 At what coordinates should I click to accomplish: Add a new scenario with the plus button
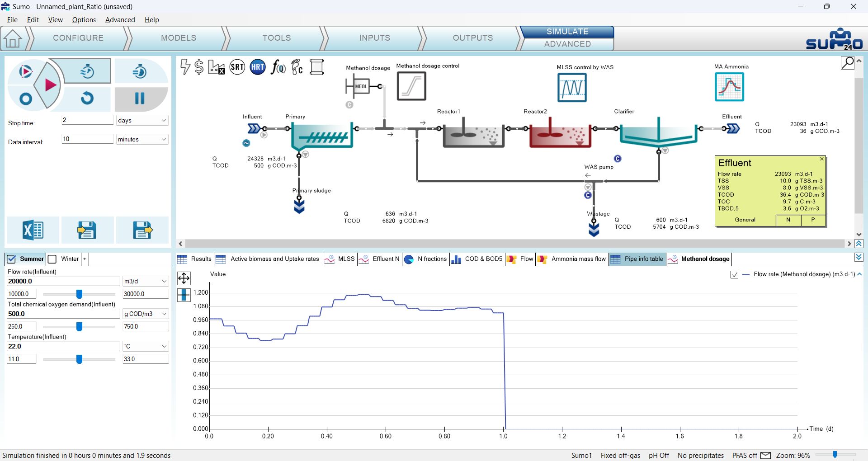click(85, 259)
